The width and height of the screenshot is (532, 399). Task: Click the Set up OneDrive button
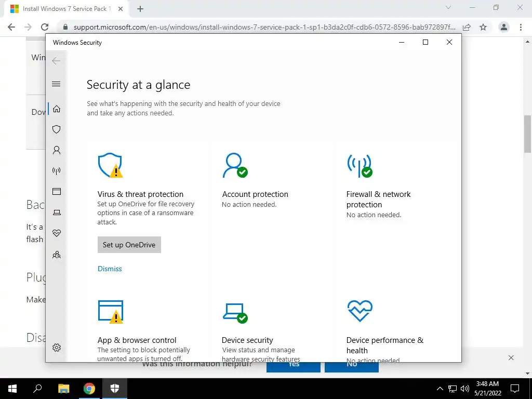pyautogui.click(x=129, y=245)
